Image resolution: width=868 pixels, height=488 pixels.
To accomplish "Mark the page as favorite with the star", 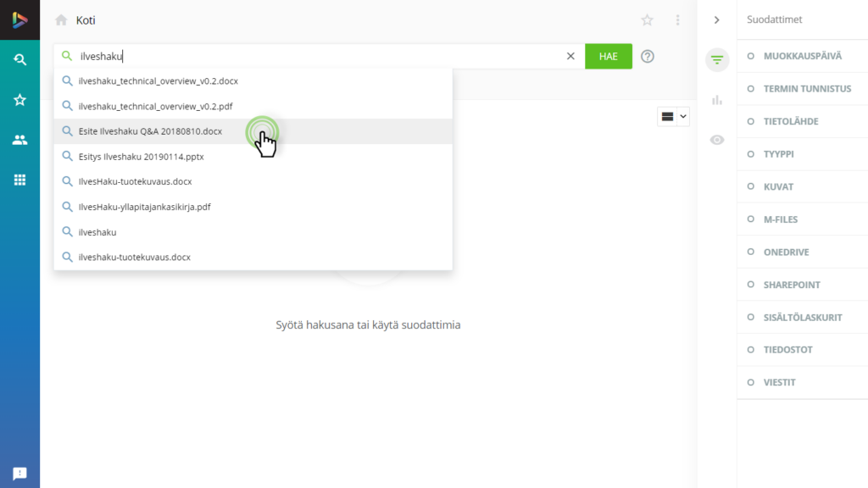I will click(x=647, y=20).
